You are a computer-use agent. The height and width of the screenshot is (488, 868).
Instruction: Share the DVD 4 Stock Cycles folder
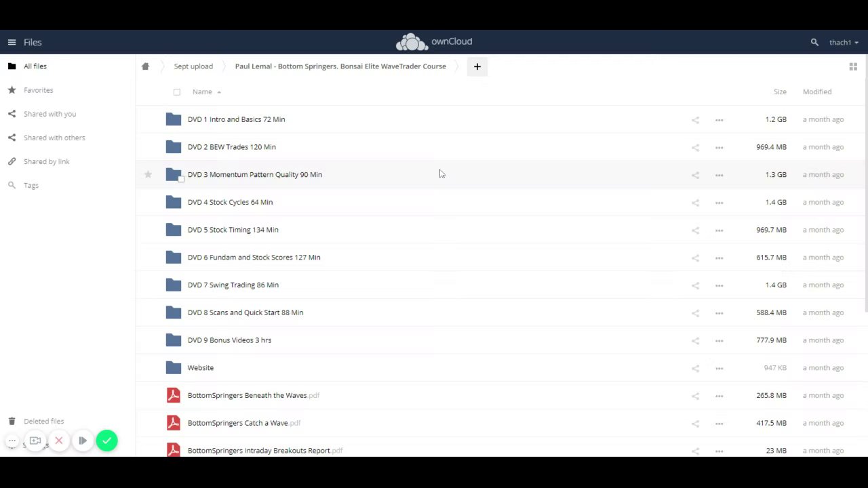(695, 203)
